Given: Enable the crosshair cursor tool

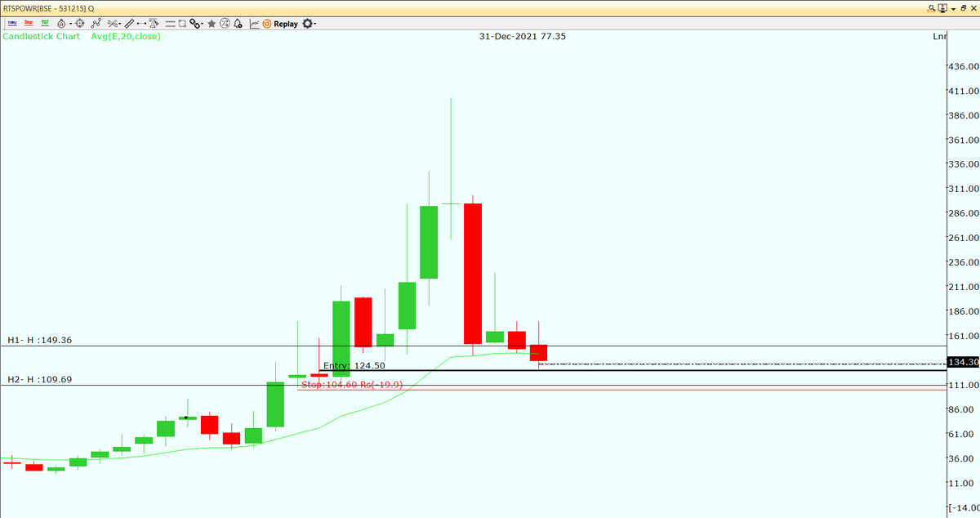Looking at the screenshot, I should click(80, 24).
